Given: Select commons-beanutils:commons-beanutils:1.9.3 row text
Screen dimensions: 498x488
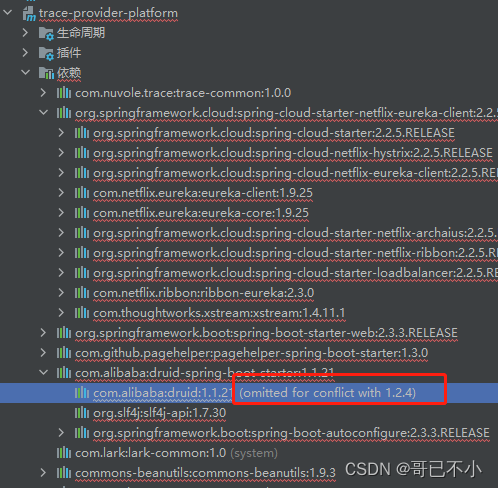Looking at the screenshot, I should click(205, 473).
